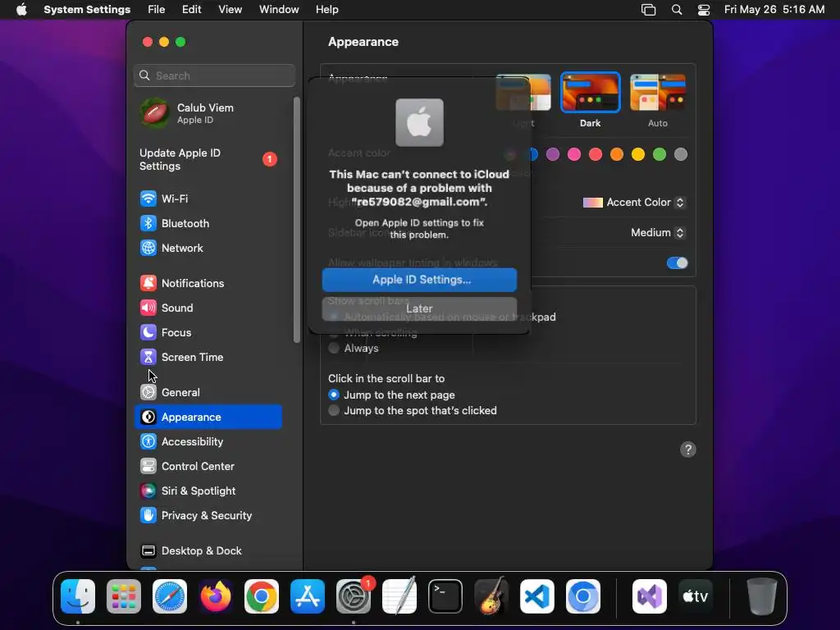Open the App Store from the Dock
840x630 pixels.
[308, 596]
